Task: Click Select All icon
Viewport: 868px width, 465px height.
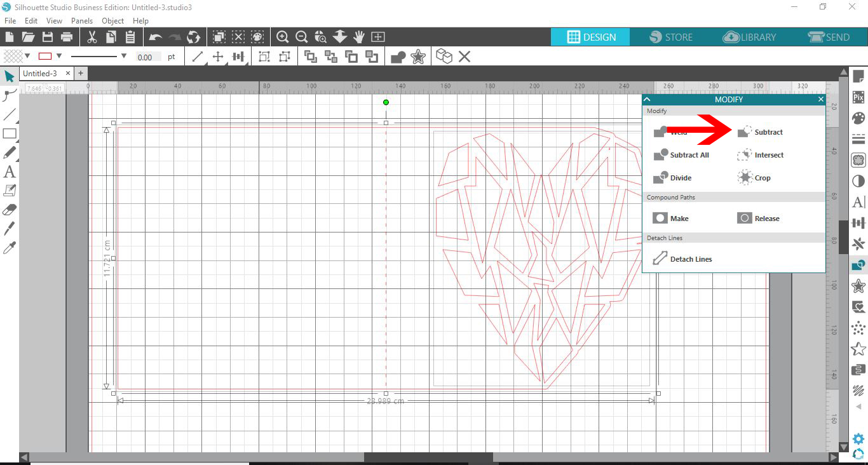Action: pos(219,37)
